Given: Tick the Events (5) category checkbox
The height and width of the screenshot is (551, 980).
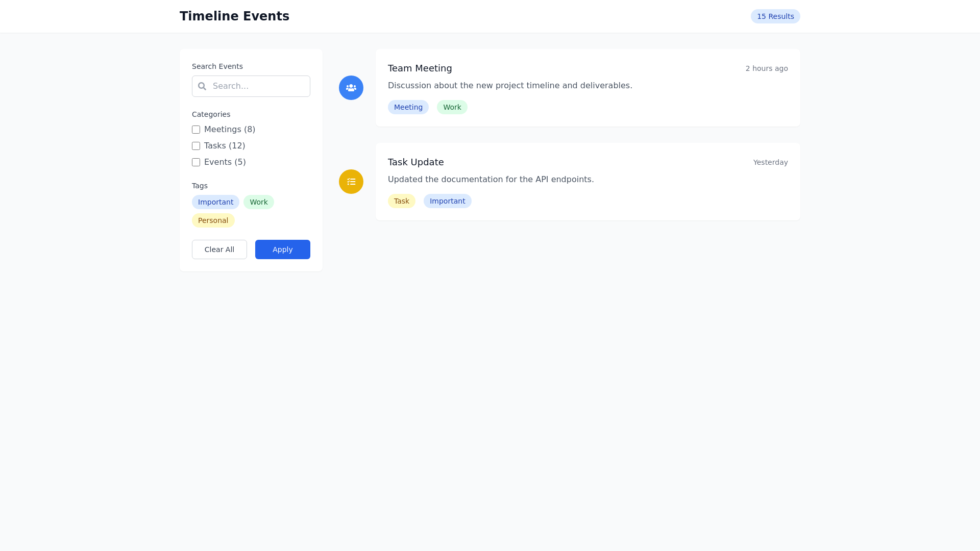Looking at the screenshot, I should tap(196, 162).
